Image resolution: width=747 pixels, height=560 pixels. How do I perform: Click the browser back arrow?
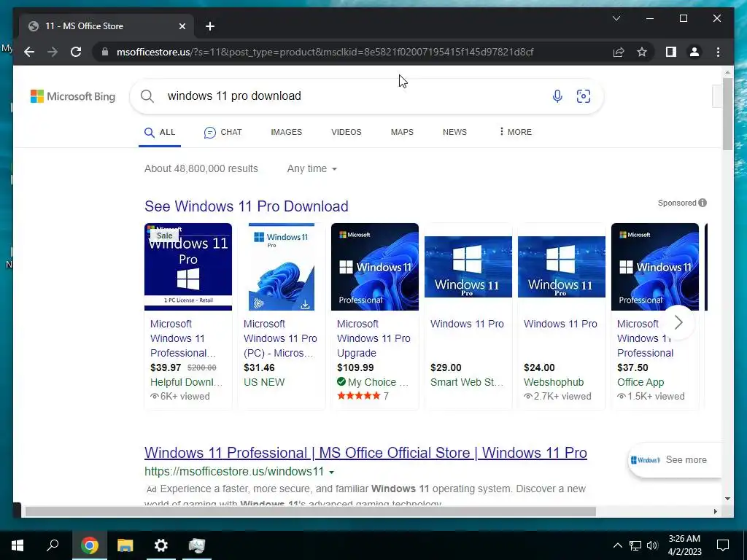coord(29,52)
